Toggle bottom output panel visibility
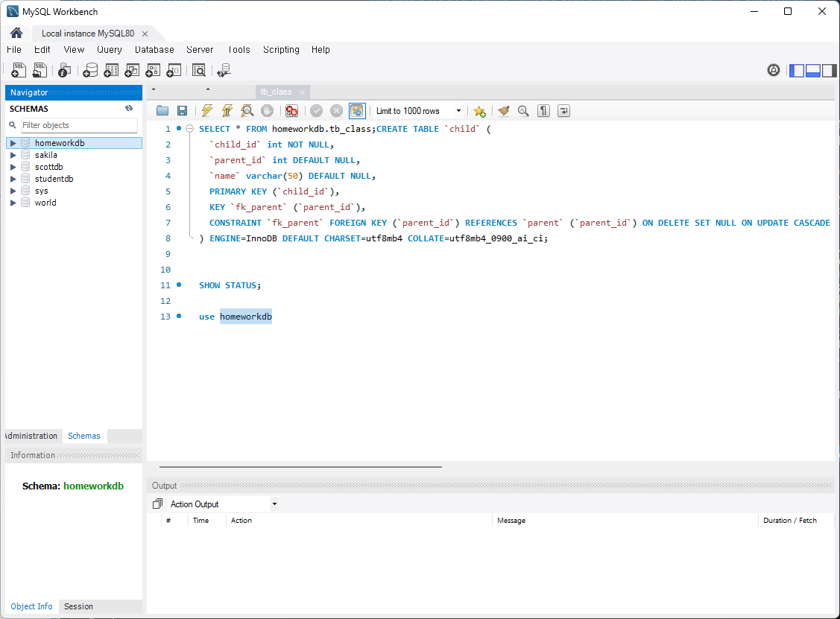 [813, 70]
